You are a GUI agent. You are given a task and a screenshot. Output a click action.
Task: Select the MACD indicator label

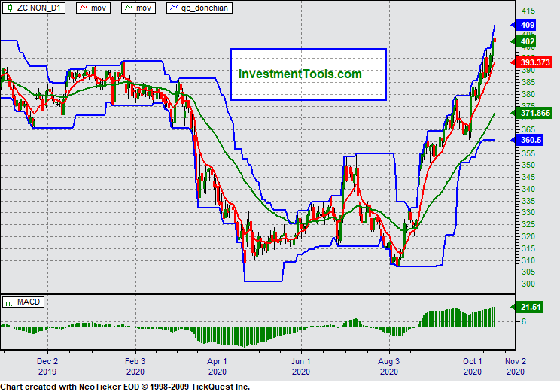click(x=30, y=302)
